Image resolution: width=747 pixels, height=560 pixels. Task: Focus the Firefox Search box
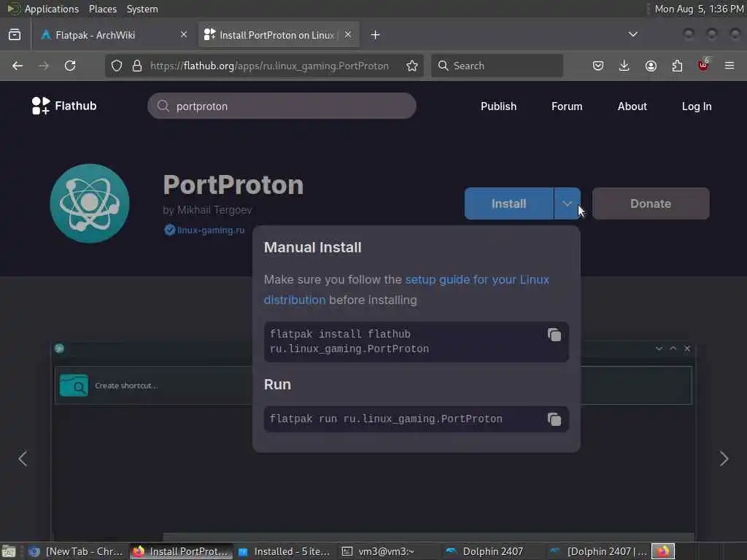pyautogui.click(x=498, y=66)
